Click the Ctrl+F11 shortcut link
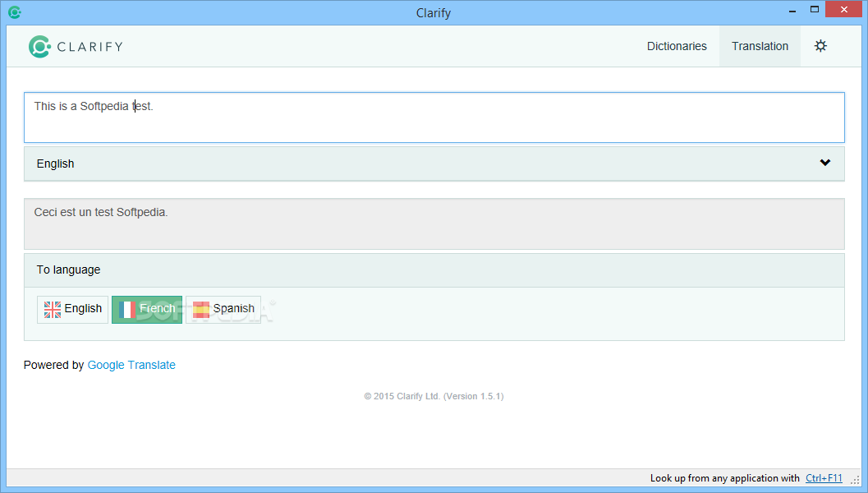Screen dimensions: 868x493 coord(824,478)
